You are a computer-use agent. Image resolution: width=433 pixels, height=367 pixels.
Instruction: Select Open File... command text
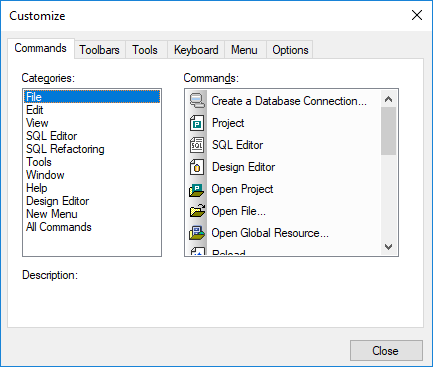point(239,211)
